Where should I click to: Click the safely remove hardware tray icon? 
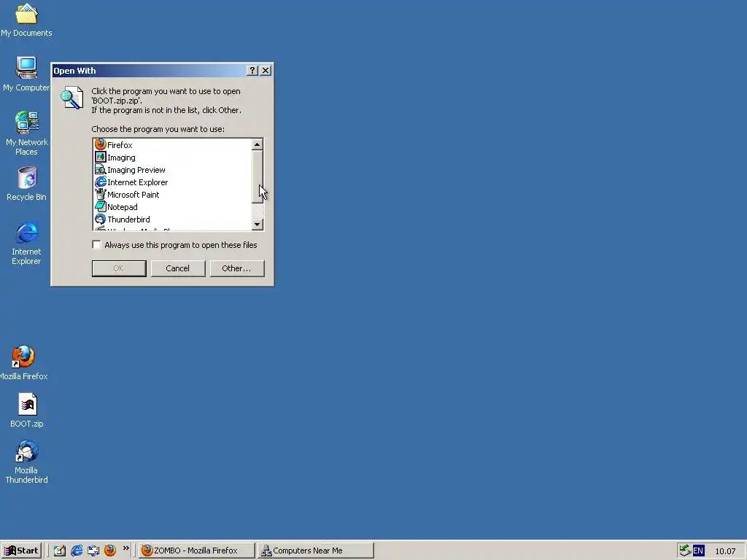pyautogui.click(x=685, y=551)
